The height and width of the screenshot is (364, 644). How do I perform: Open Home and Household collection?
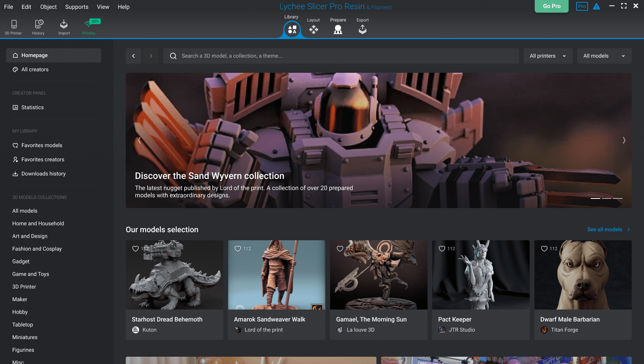click(x=38, y=223)
